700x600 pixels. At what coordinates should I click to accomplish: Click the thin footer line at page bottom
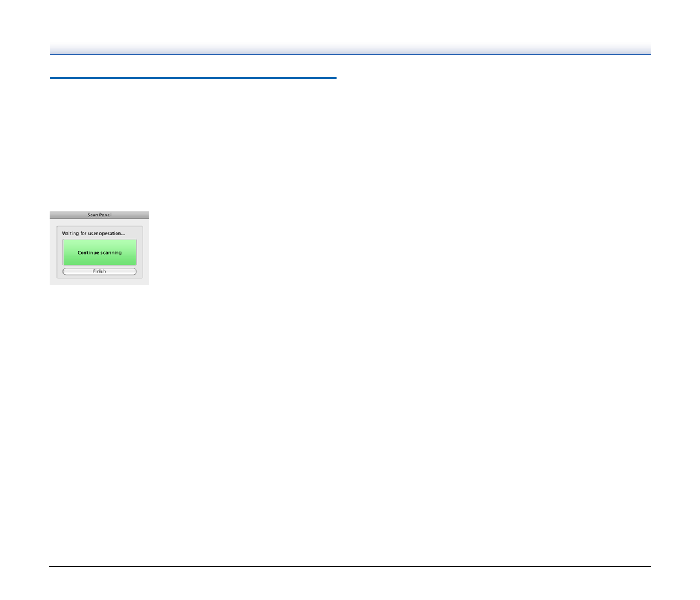click(350, 567)
